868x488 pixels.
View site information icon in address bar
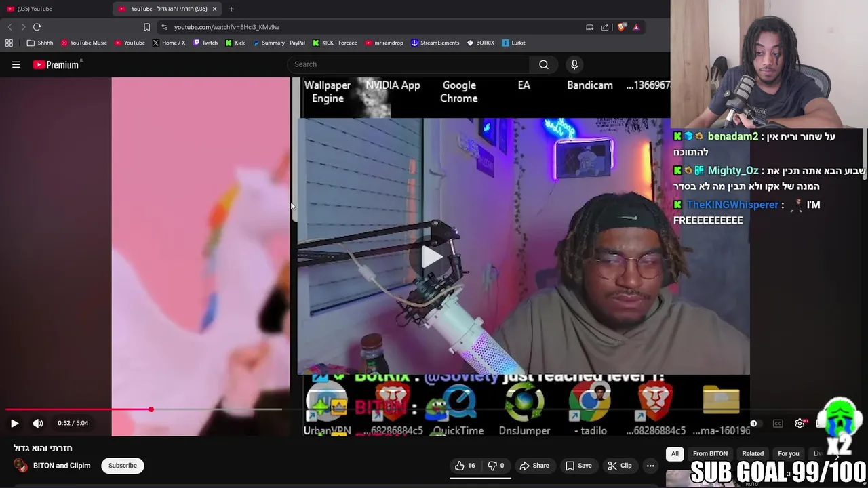point(164,27)
